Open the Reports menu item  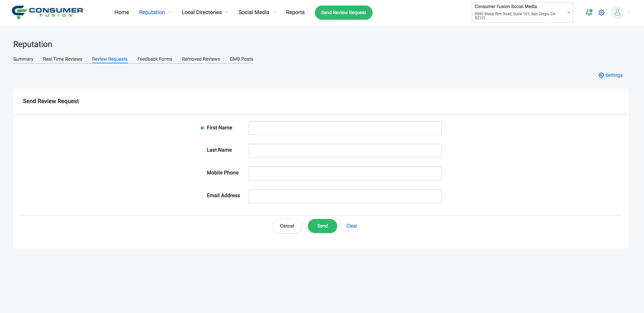coord(295,12)
